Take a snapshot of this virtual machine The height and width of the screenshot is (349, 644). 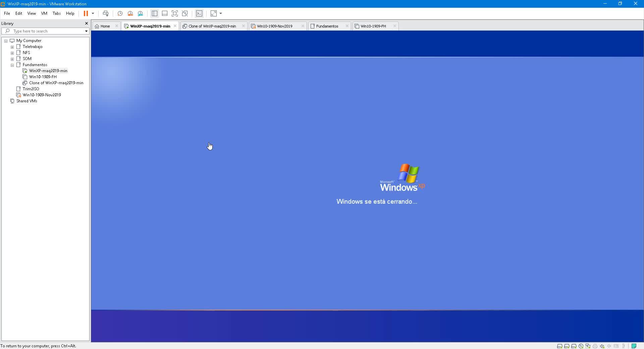tap(120, 13)
